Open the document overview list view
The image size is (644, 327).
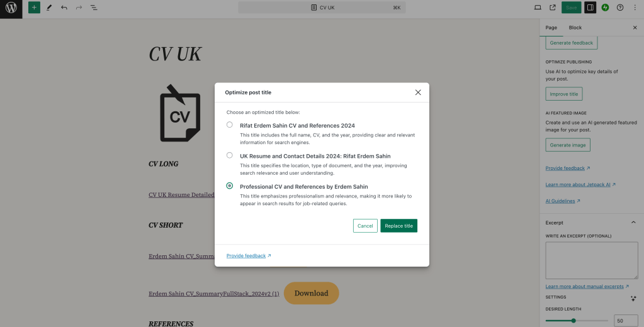pos(94,8)
